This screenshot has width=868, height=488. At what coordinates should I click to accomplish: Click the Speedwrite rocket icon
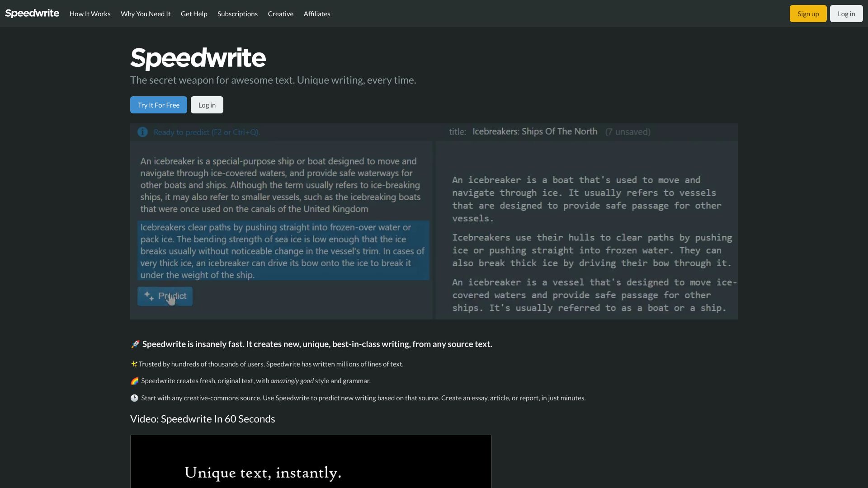(x=134, y=344)
